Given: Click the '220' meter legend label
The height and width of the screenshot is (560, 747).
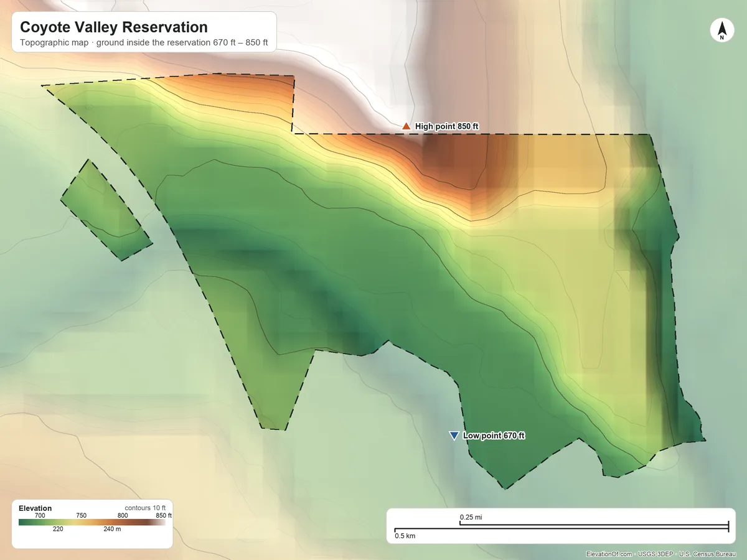Looking at the screenshot, I should point(58,530).
